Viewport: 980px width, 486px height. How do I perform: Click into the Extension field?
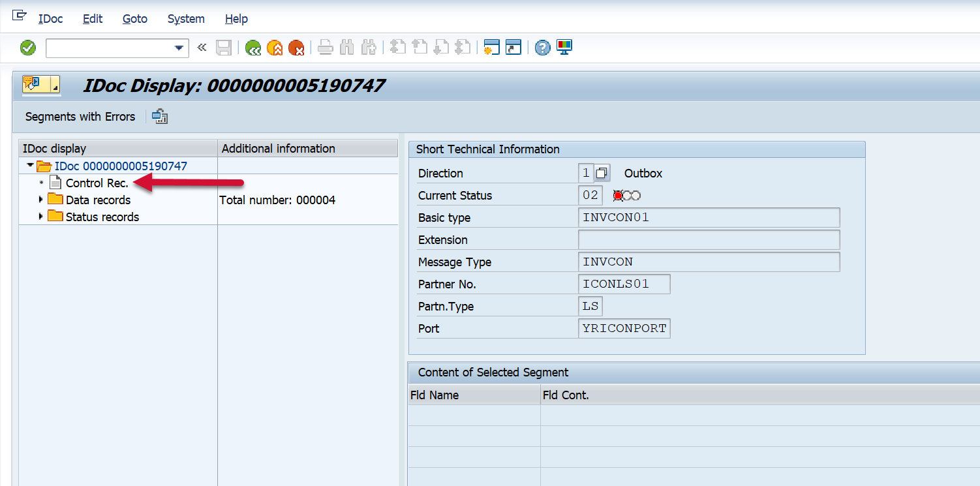click(709, 240)
